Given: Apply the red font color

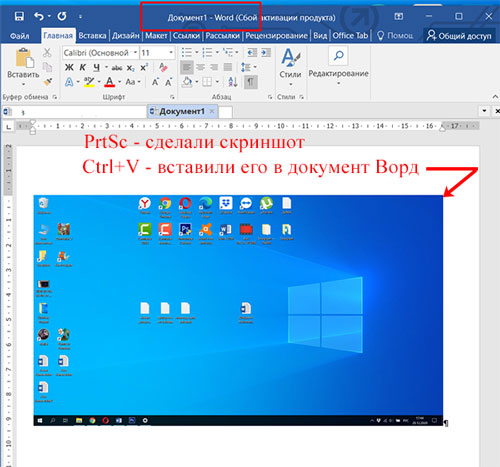Looking at the screenshot, I should tap(110, 82).
